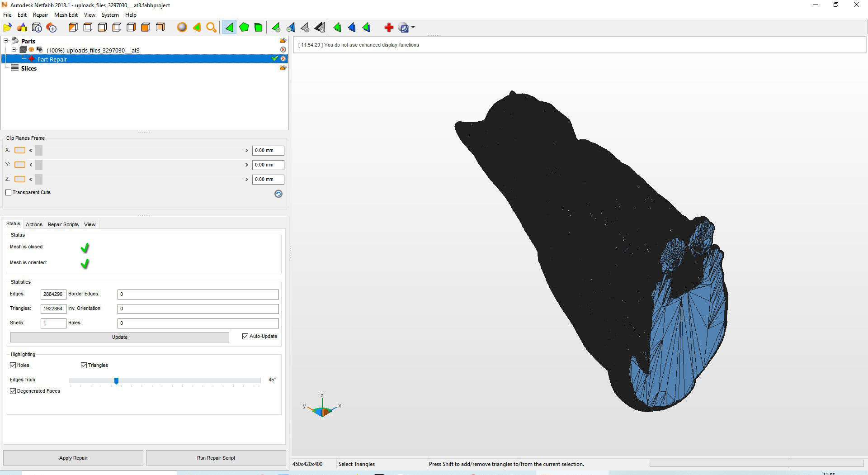Viewport: 868px width, 475px height.
Task: Click the X clip plane 0.00 mm field
Action: point(268,151)
